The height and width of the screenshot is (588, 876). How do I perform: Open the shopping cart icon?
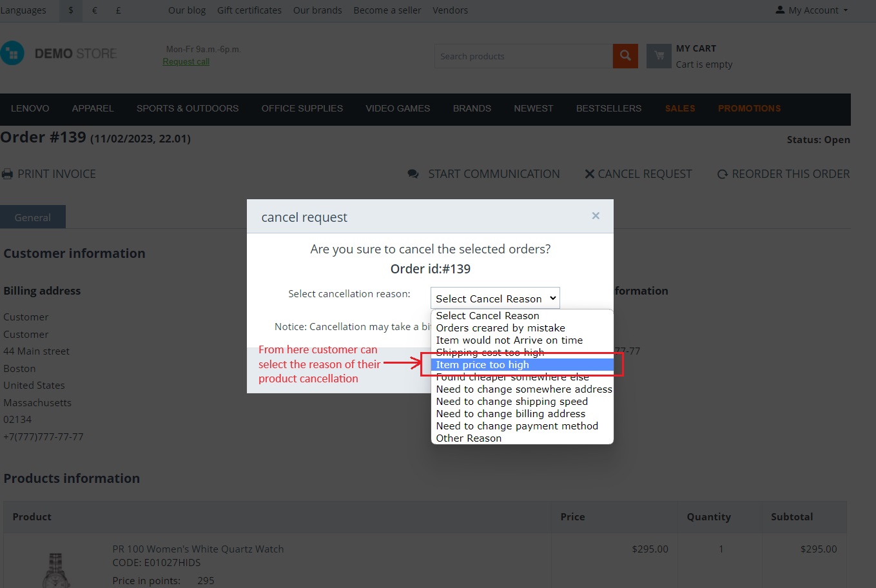tap(659, 56)
